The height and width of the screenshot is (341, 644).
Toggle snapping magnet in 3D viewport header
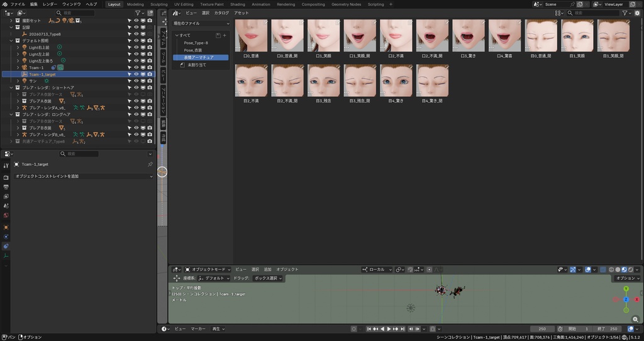410,270
